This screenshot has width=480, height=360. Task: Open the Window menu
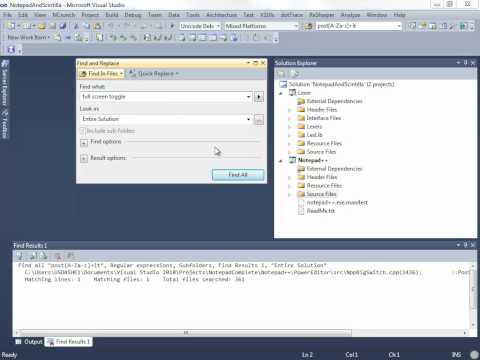coord(377,15)
